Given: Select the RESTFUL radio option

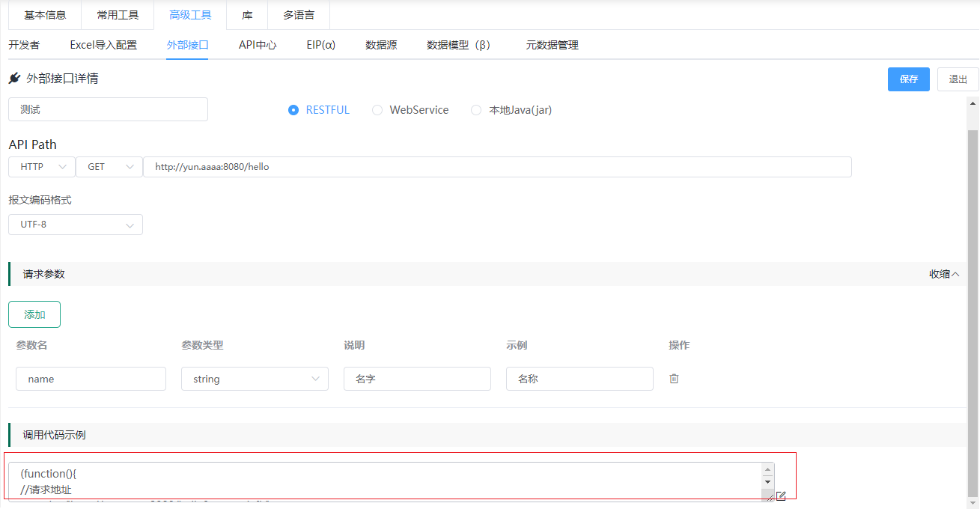Looking at the screenshot, I should [293, 110].
